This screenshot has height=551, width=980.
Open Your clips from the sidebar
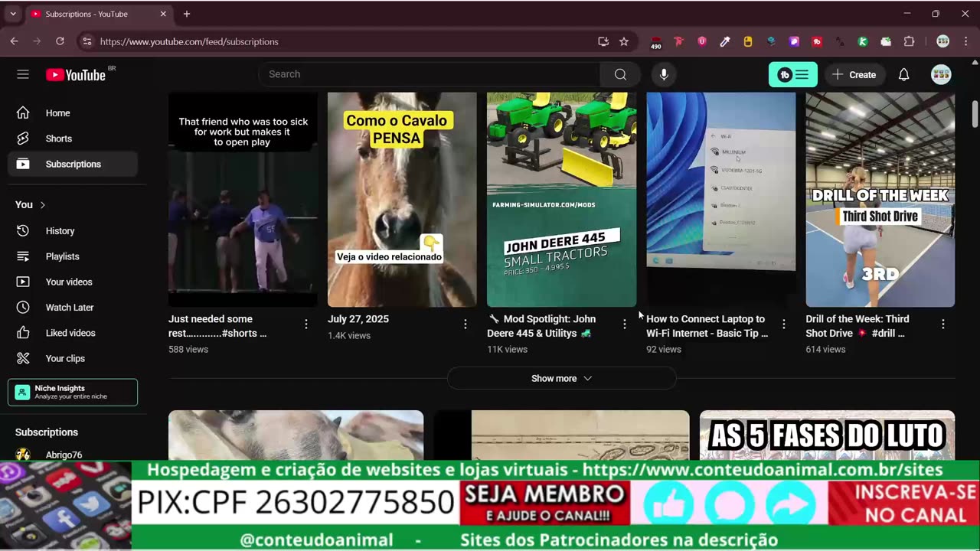point(73,358)
